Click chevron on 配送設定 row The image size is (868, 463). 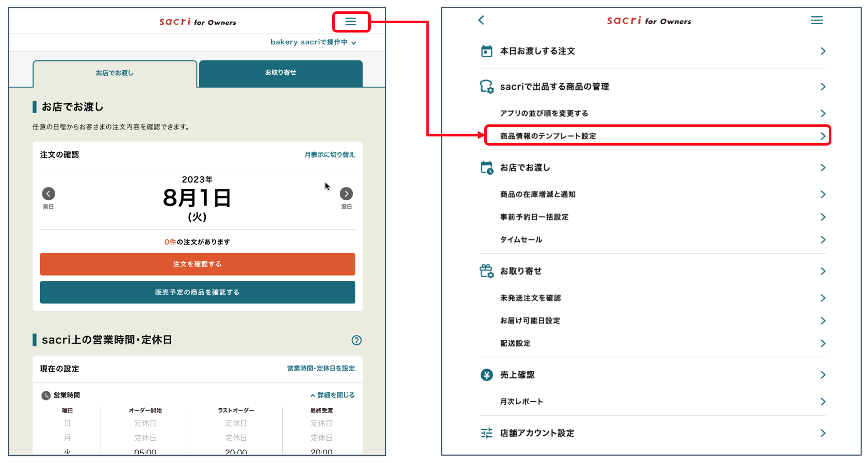click(823, 343)
